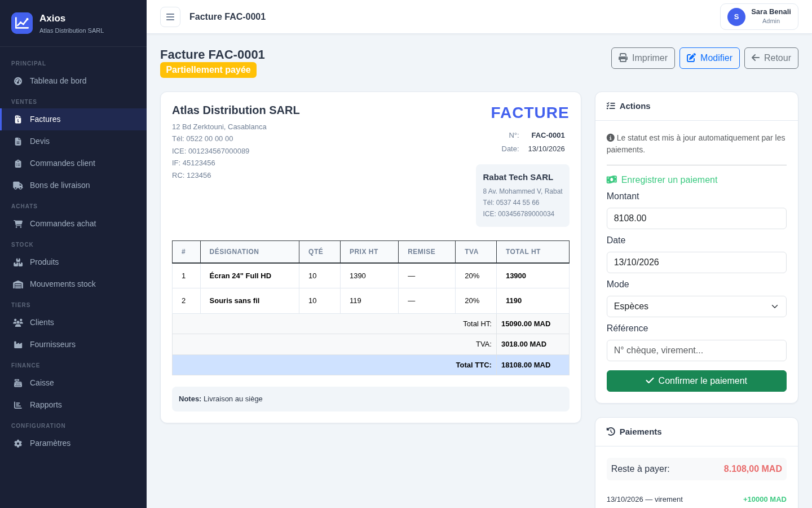Click the Caisse cash register icon
812x508 pixels.
(x=18, y=383)
